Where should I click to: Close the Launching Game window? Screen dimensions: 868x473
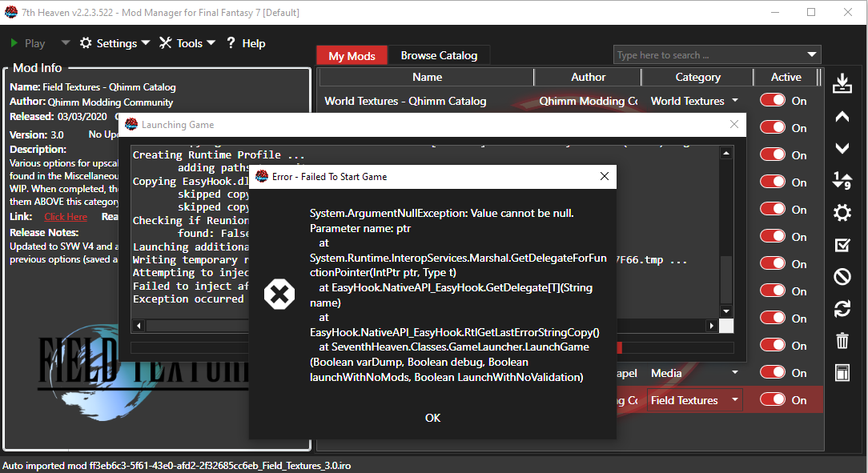tap(734, 124)
